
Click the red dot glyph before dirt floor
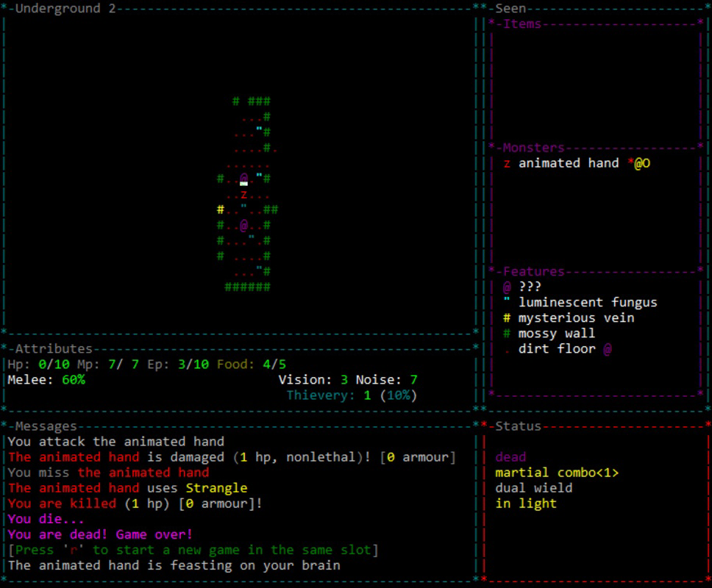[507, 351]
